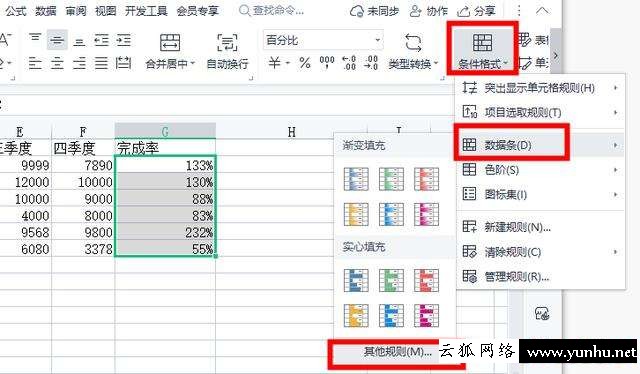Choose orange gradient fill data bar

(356, 214)
